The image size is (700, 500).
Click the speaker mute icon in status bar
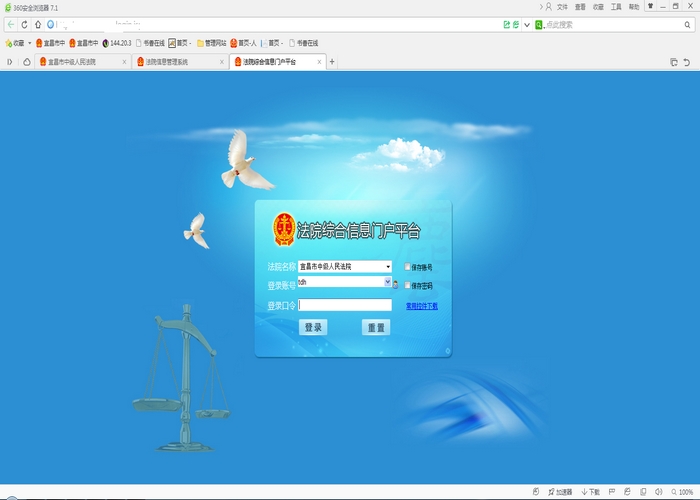(658, 492)
